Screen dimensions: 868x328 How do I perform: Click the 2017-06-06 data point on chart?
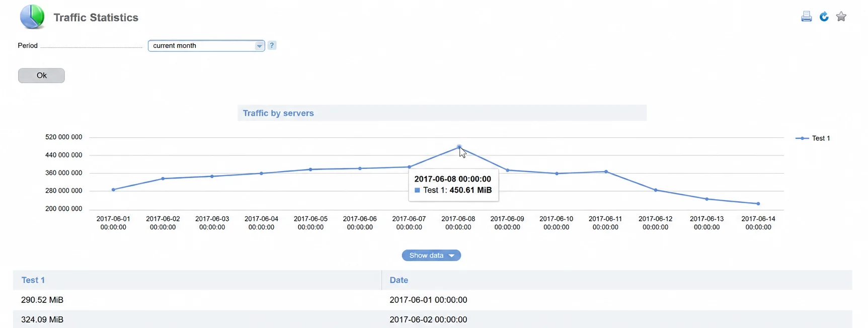click(360, 169)
